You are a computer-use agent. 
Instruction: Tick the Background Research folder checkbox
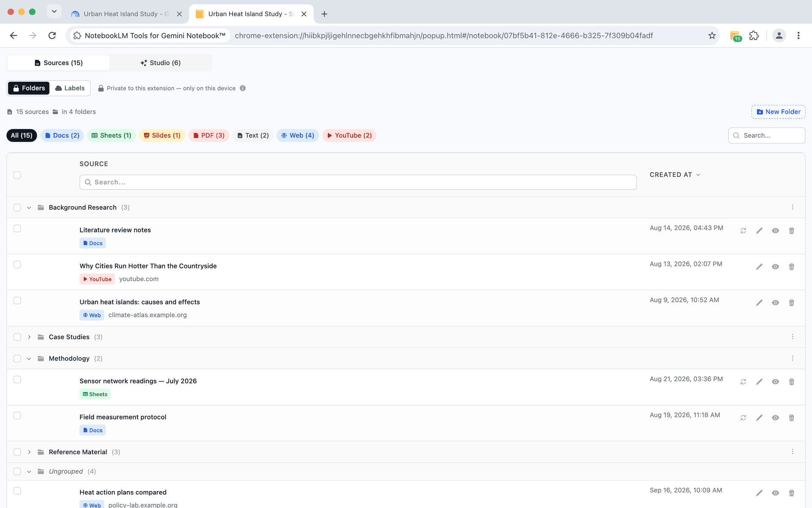pyautogui.click(x=17, y=207)
